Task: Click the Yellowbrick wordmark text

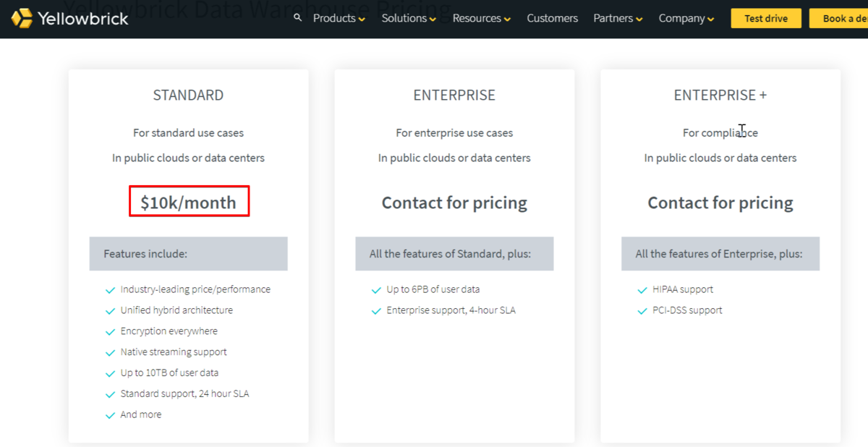Action: 83,18
